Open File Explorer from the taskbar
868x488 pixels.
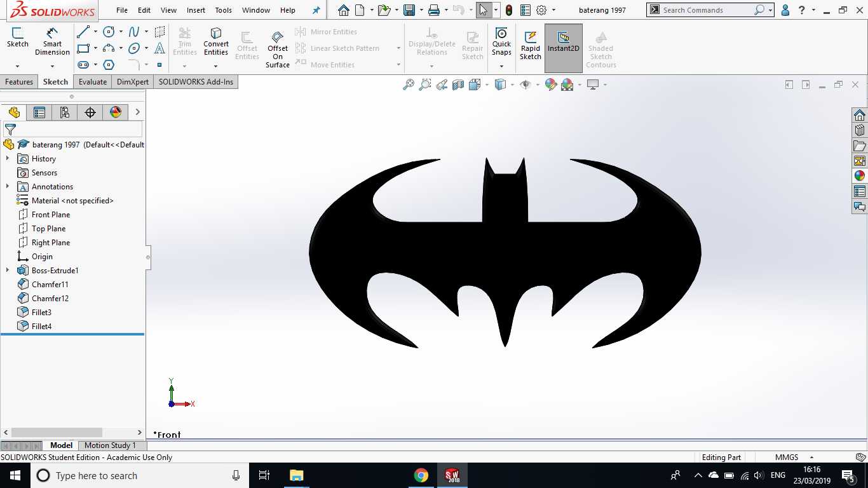tap(296, 475)
